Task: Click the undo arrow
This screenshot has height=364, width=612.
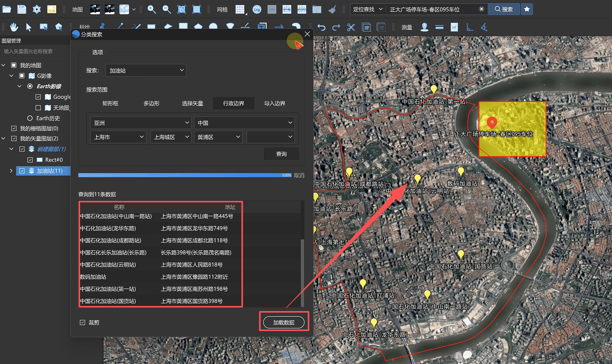Action: 322,27
